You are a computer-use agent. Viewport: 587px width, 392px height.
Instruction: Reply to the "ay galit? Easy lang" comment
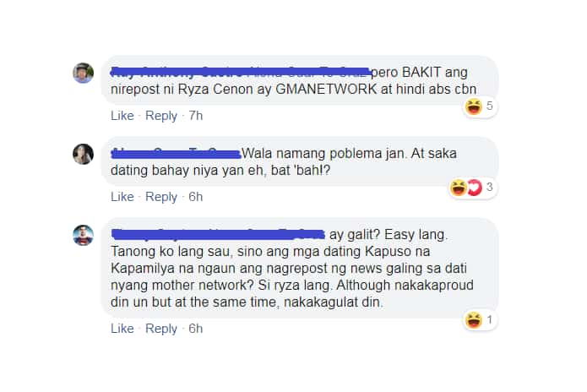coord(161,329)
